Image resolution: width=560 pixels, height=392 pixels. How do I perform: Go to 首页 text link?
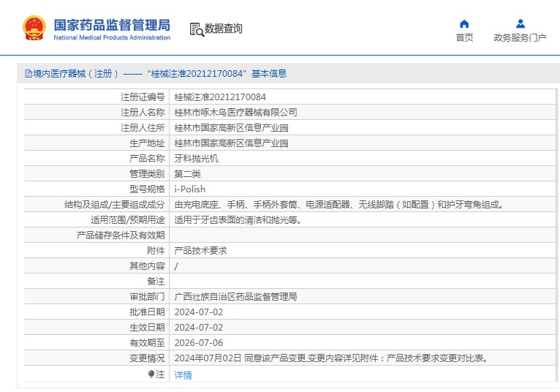(464, 38)
